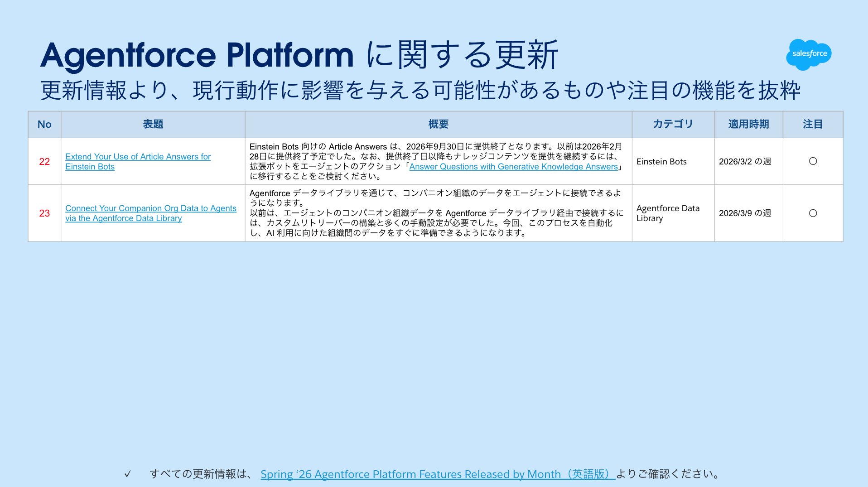The image size is (868, 487).
Task: Click the circle mark in row 22
Action: 813,161
